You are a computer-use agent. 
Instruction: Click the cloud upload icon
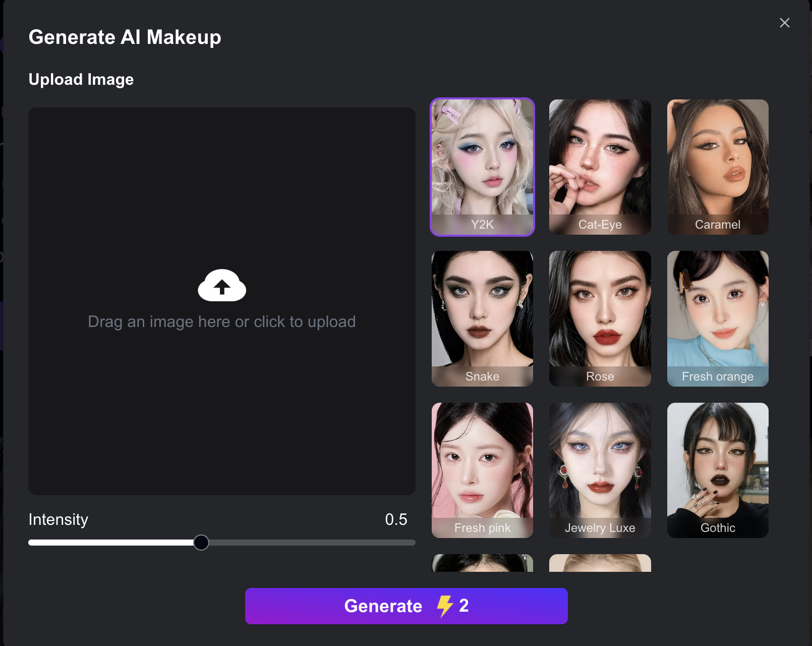coord(222,285)
